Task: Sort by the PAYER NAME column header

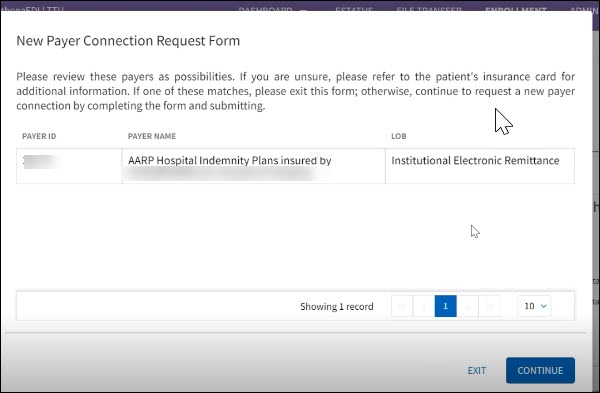Action: (x=152, y=136)
